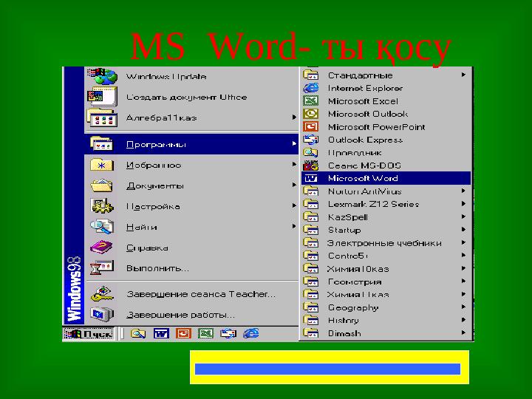The image size is (532, 399).
Task: Click the Алгебра11каз folder icon
Action: pos(102,117)
